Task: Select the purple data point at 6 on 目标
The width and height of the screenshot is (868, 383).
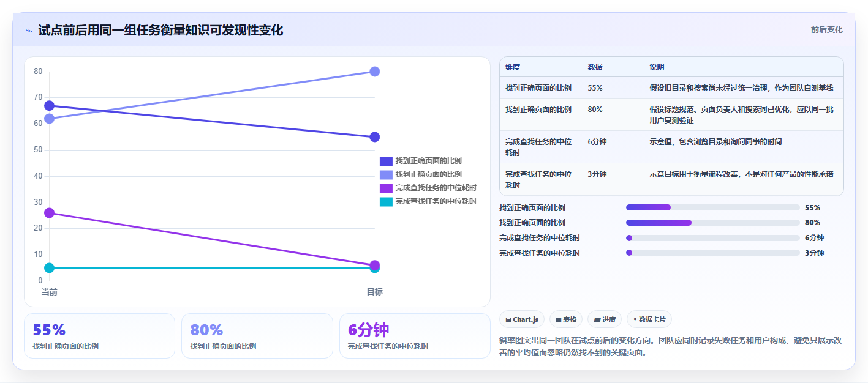Action: (x=375, y=265)
